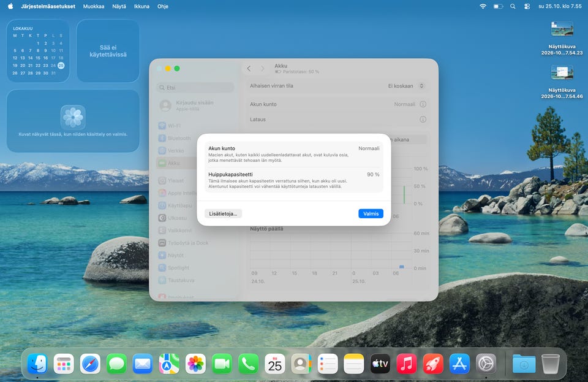
Task: Open FaceTime from the Dock
Action: tap(222, 364)
